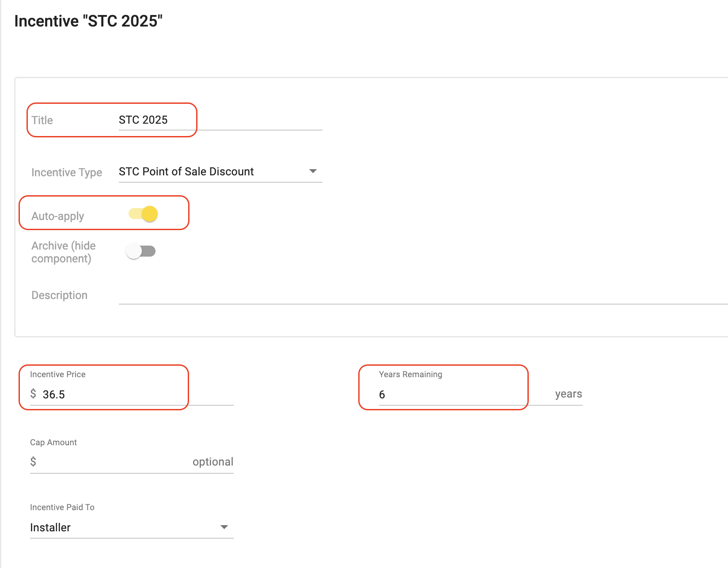Click the dollar sign in Incentive Price
This screenshot has height=568, width=728.
[x=33, y=394]
